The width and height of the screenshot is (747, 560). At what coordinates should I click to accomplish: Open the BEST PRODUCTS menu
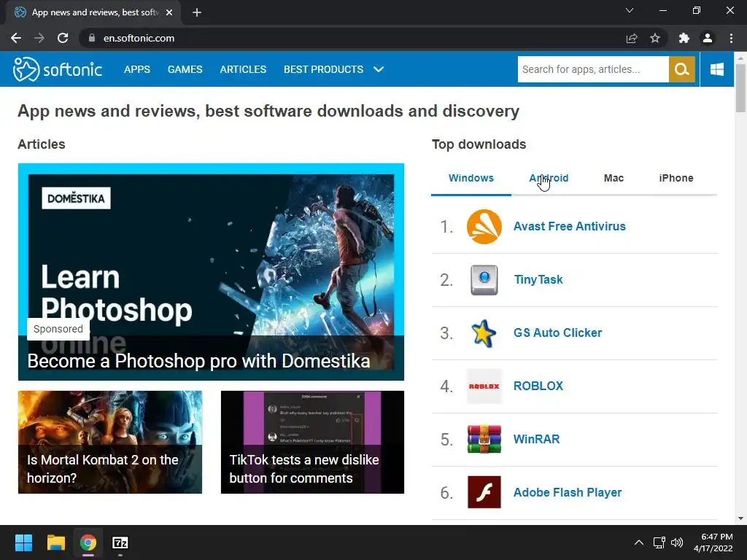pyautogui.click(x=323, y=69)
